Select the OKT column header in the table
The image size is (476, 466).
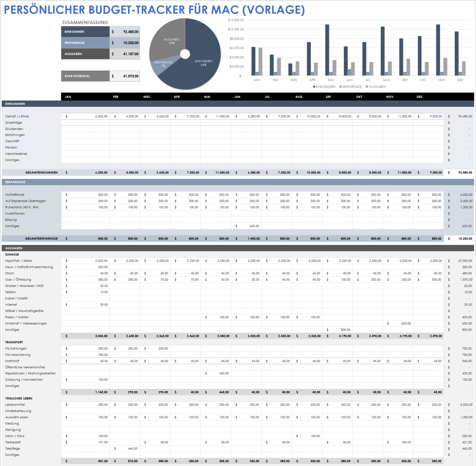(359, 97)
